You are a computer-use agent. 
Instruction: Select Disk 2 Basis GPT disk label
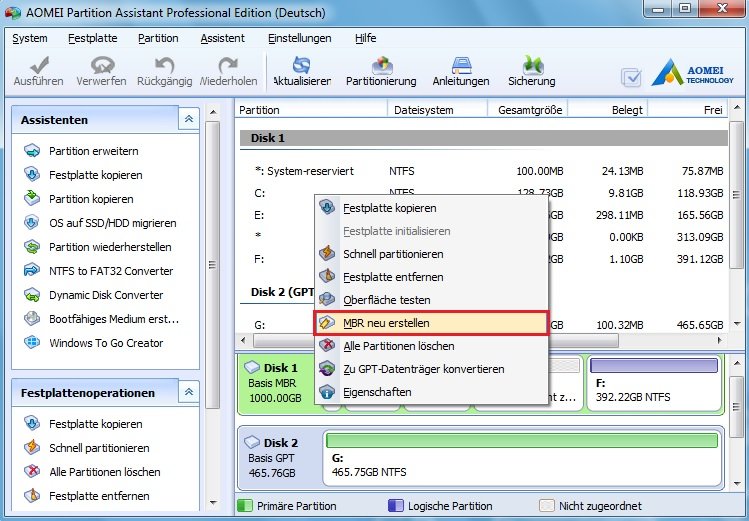279,457
